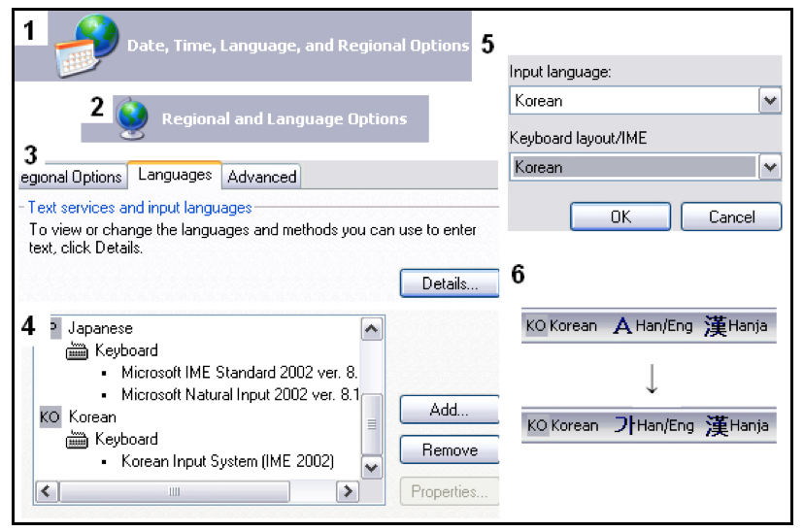
Task: Open the Input language dropdown arrow
Action: [x=770, y=100]
